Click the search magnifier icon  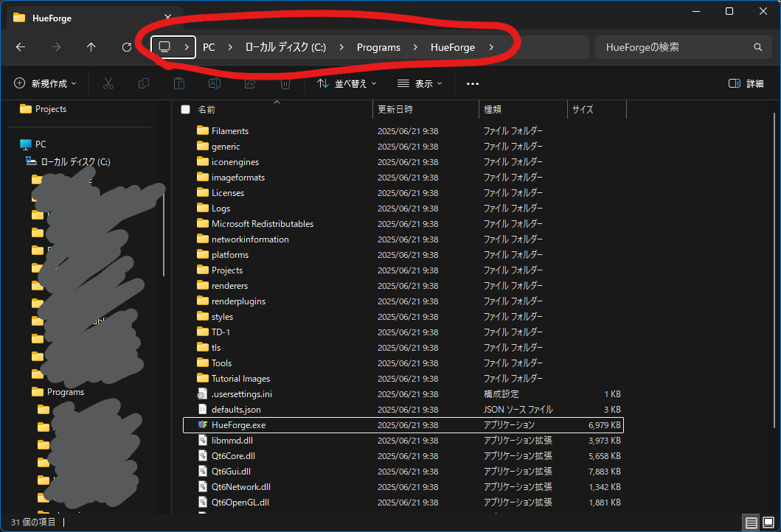pos(757,47)
